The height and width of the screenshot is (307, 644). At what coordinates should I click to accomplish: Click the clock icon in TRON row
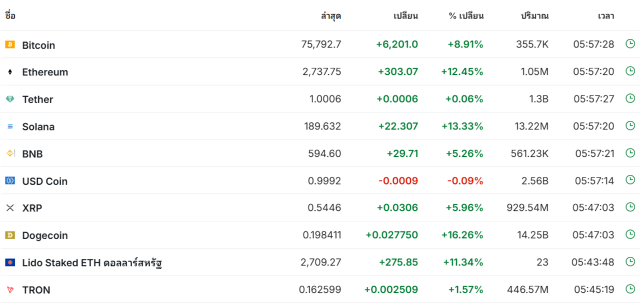pyautogui.click(x=630, y=289)
